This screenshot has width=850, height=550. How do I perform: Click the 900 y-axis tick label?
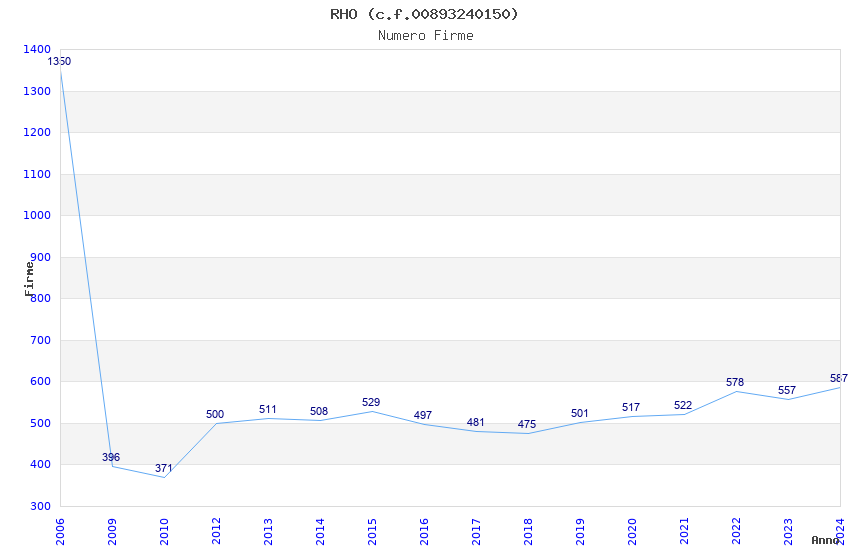coord(40,257)
